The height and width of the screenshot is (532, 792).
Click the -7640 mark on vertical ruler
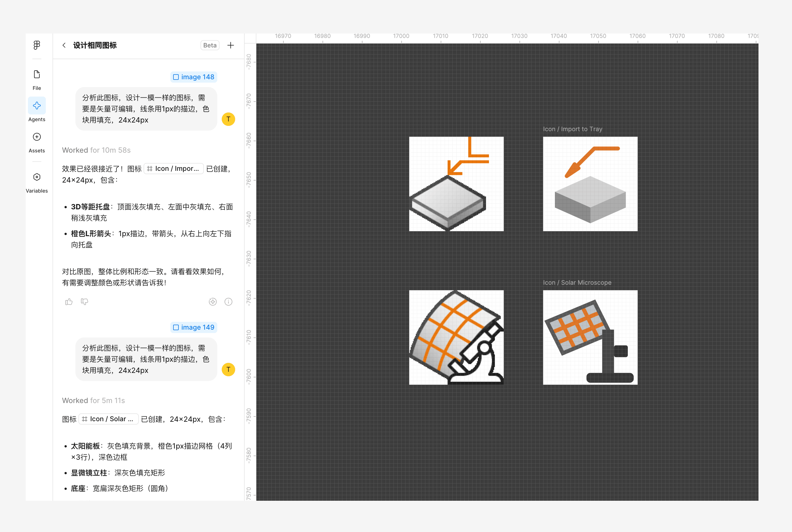249,219
